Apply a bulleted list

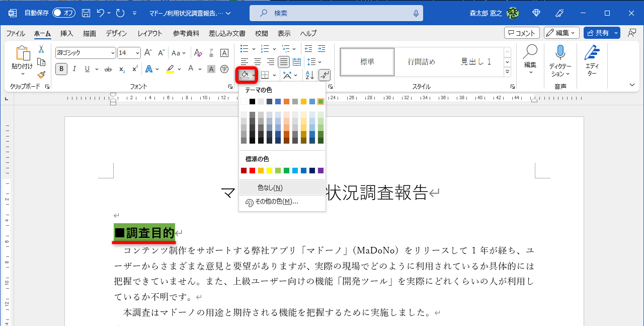coord(243,49)
